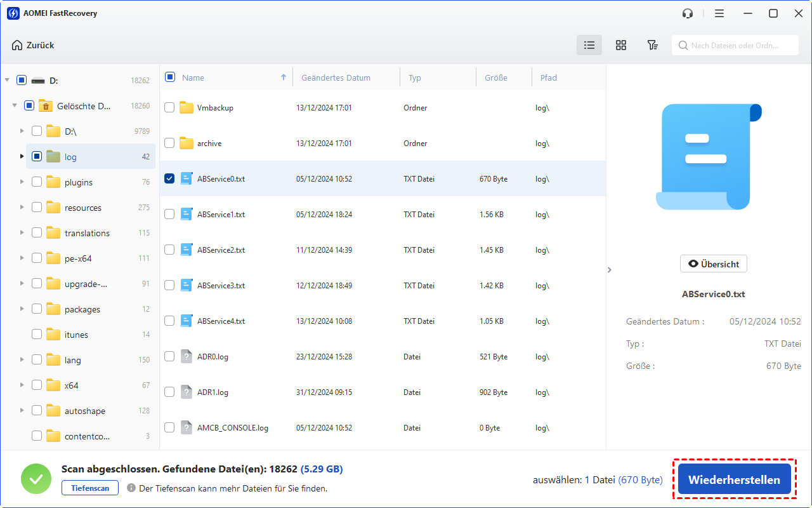Select the translations folder in tree
The image size is (812, 508).
(x=87, y=233)
